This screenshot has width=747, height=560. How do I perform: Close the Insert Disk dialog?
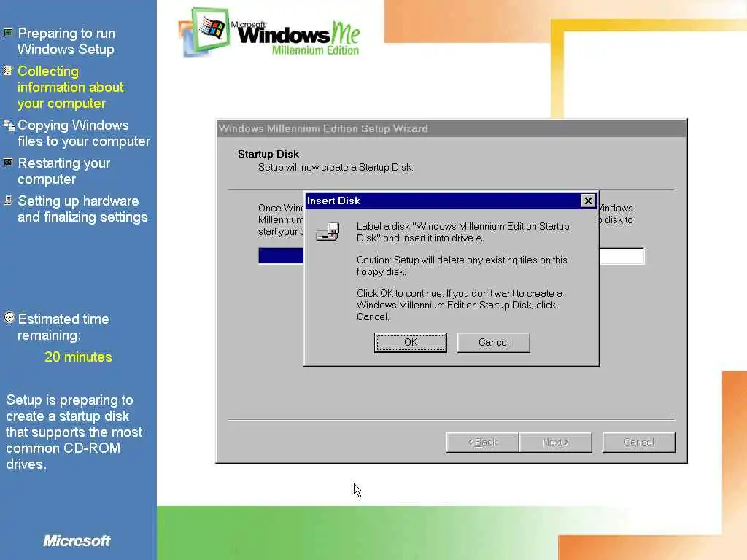(x=588, y=201)
